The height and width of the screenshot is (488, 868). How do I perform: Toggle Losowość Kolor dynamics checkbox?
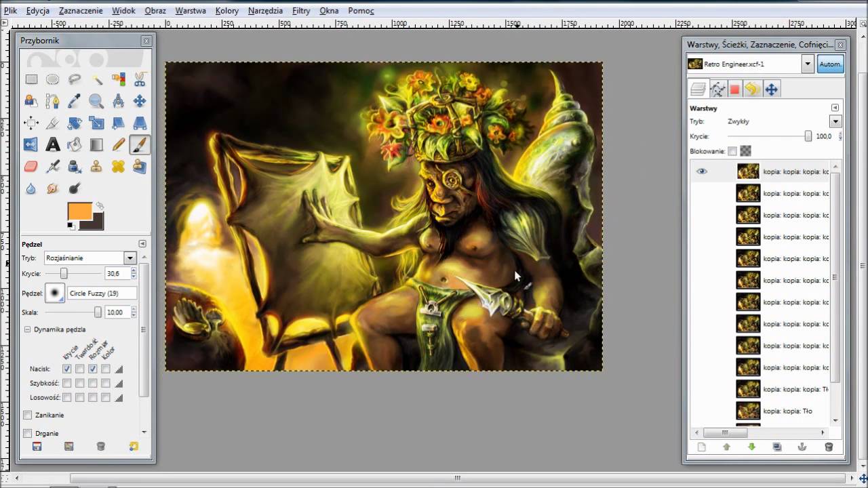(105, 397)
